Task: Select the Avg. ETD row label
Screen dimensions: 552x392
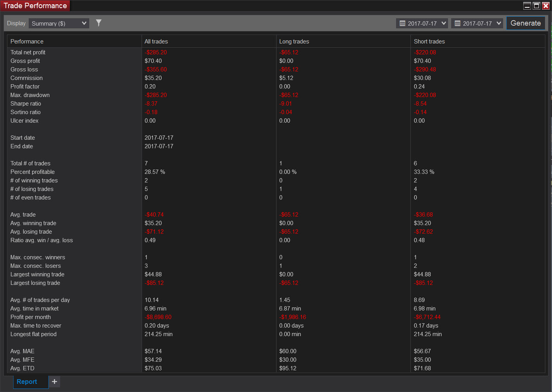Action: [22, 368]
